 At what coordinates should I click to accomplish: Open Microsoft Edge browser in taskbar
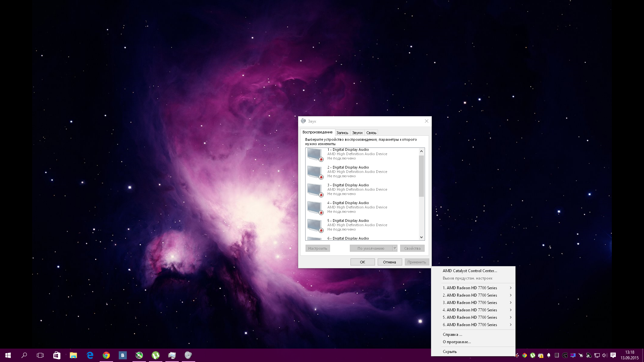point(90,355)
